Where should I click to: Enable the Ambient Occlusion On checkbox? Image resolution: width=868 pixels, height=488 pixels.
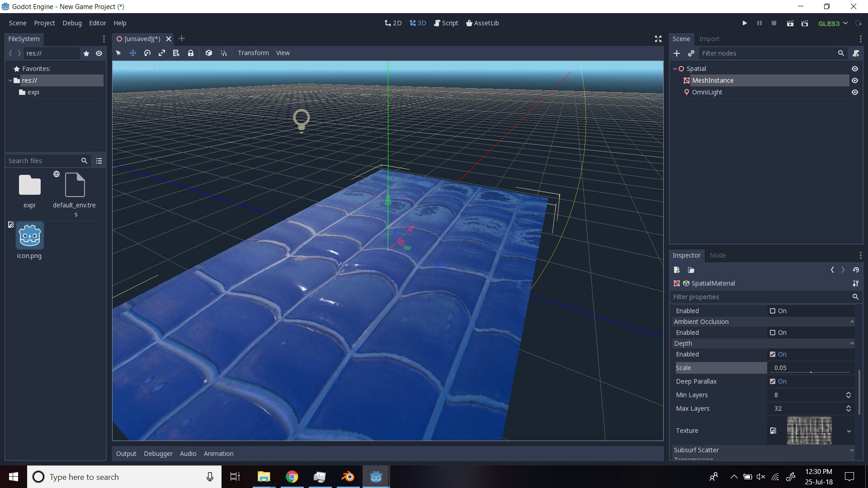[x=773, y=333]
